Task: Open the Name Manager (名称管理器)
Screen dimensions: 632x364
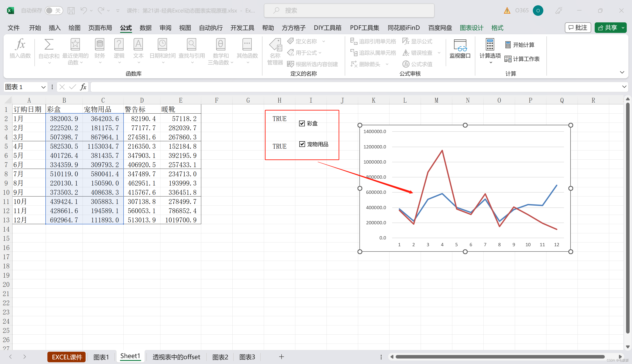Action: point(275,52)
